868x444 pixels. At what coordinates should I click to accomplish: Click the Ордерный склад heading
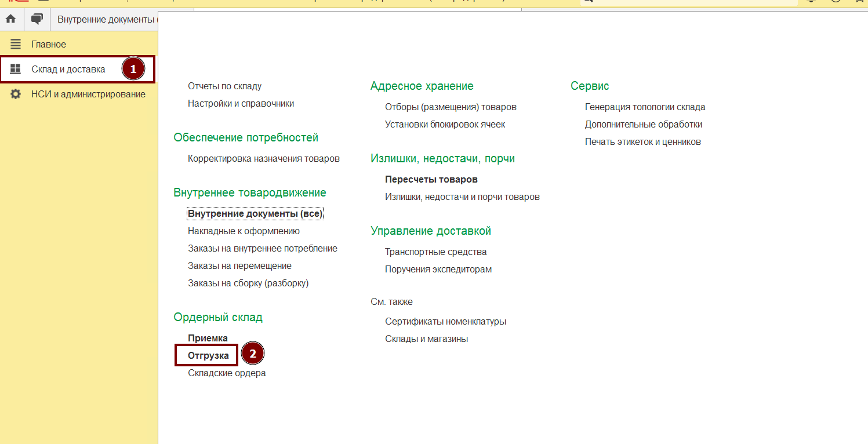pyautogui.click(x=218, y=318)
